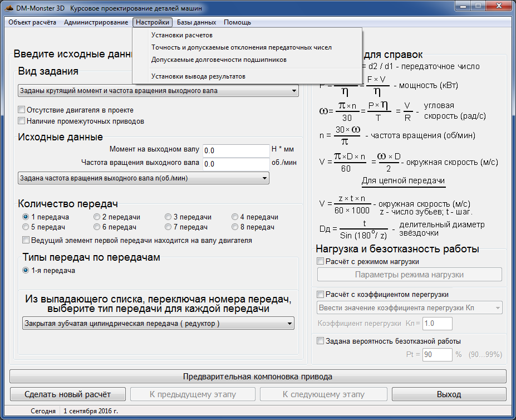
Task: Focus the Частота вращения выходного вала field
Action: click(236, 164)
